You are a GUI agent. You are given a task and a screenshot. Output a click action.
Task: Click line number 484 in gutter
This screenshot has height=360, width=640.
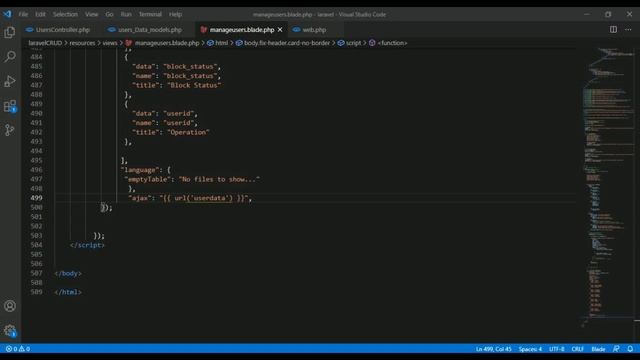point(36,57)
